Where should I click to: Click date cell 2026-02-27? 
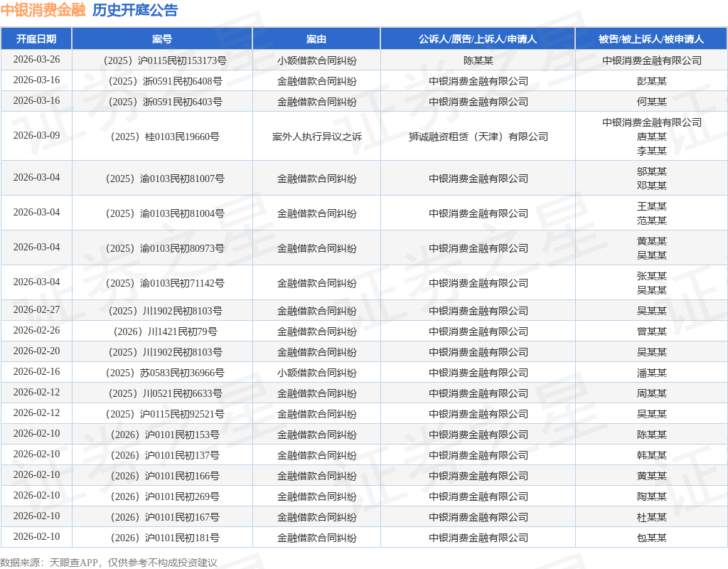(36, 310)
